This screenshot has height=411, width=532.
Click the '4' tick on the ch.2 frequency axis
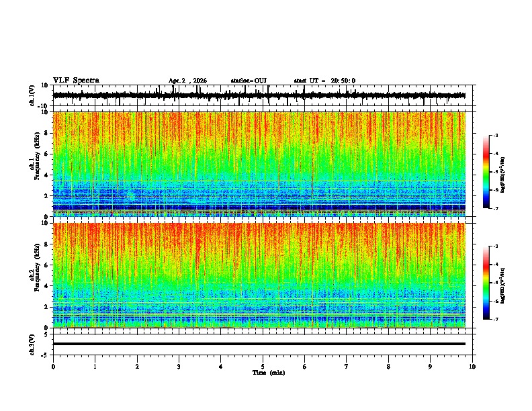46,286
